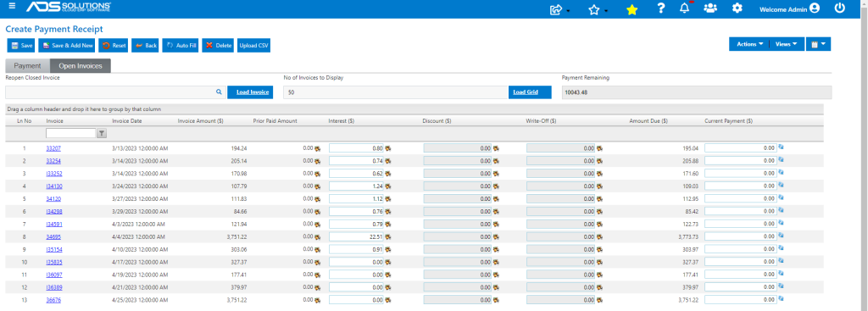The image size is (868, 311).
Task: Click the discount icon in row 33254
Action: click(x=496, y=161)
